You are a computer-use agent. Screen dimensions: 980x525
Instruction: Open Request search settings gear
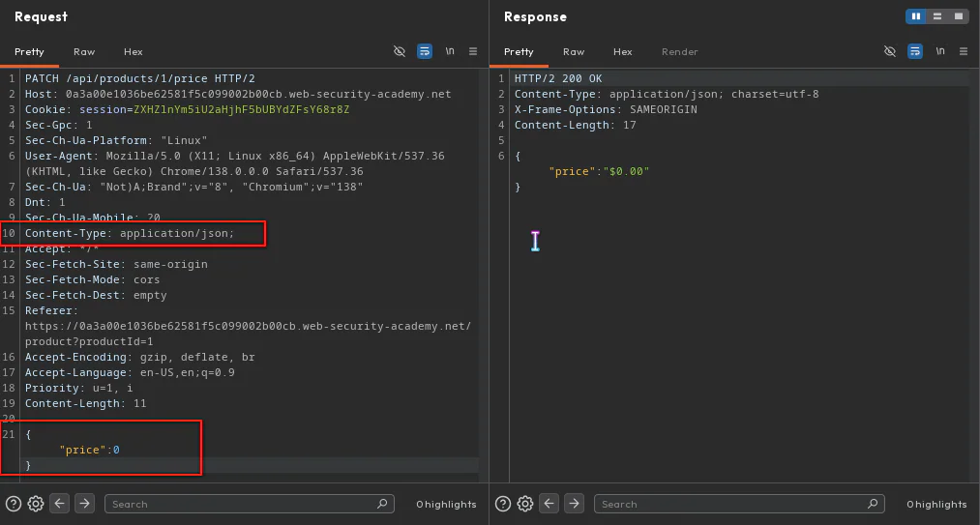[36, 504]
